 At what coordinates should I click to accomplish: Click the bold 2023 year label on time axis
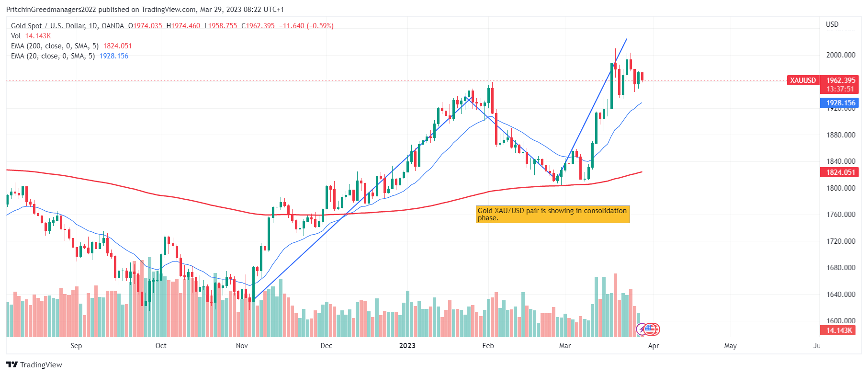tap(407, 346)
